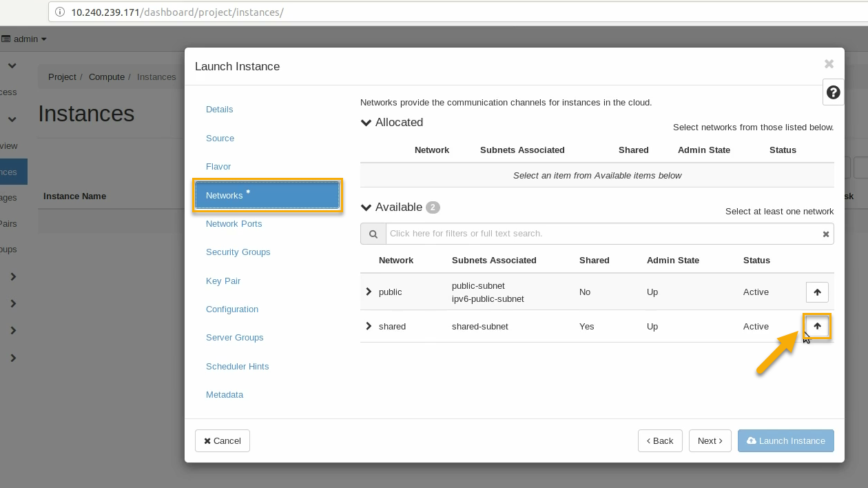Switch to the Details step
The image size is (868, 488).
[x=219, y=110]
